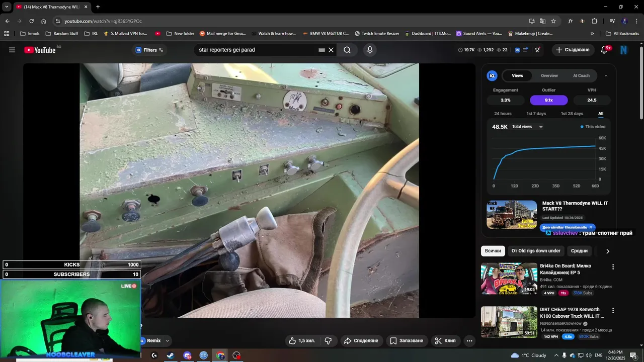This screenshot has width=644, height=362.
Task: Open All Bookmarks folder
Action: tap(622, 34)
